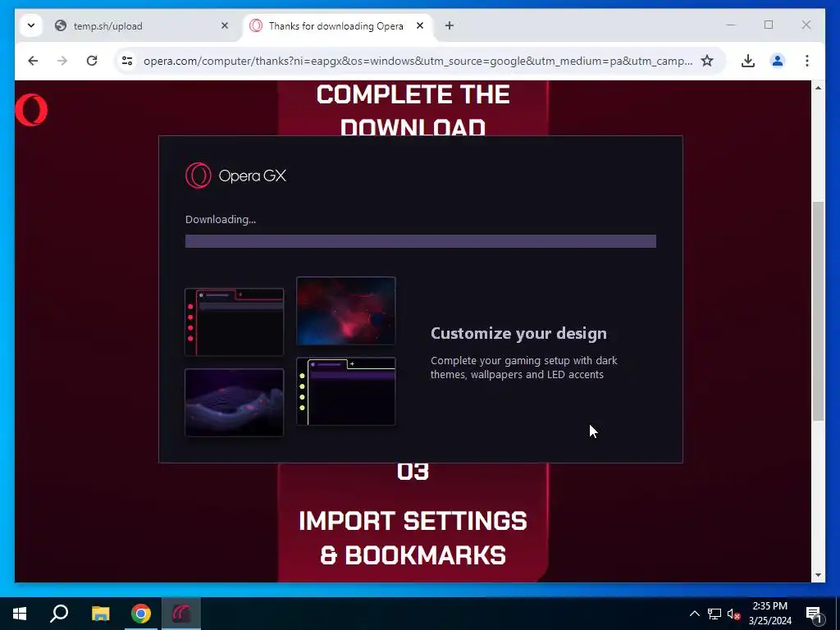Screen dimensions: 840x630
Task: Open the Windows notification center icon
Action: tap(814, 614)
